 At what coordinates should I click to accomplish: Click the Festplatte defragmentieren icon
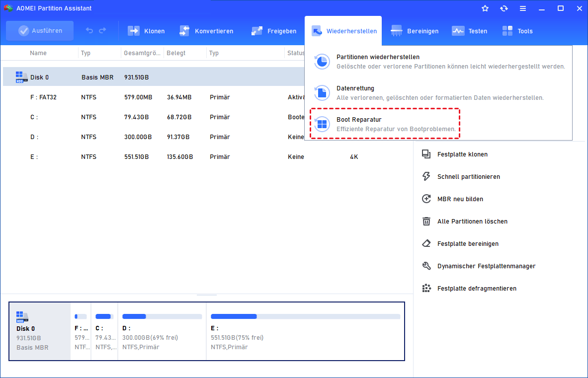click(426, 289)
